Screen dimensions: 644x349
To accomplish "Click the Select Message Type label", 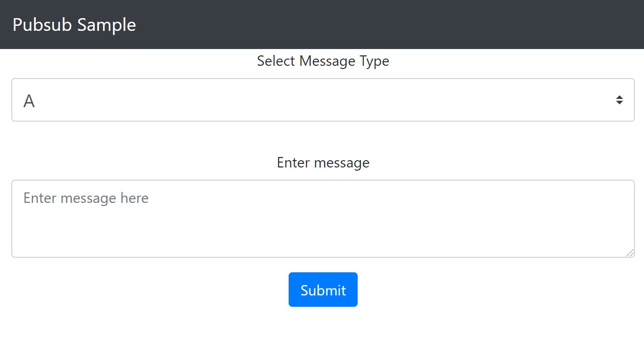I will [323, 61].
